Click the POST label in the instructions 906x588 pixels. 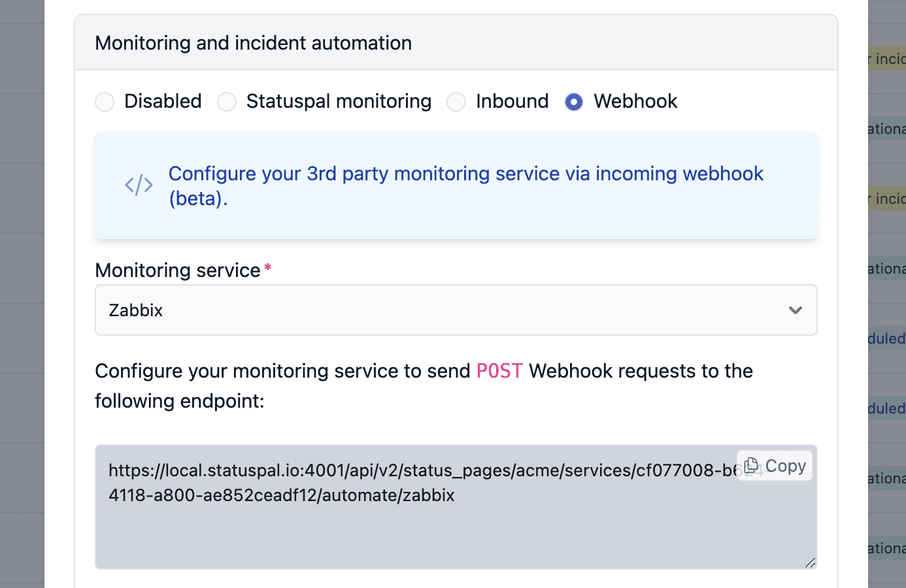click(499, 370)
